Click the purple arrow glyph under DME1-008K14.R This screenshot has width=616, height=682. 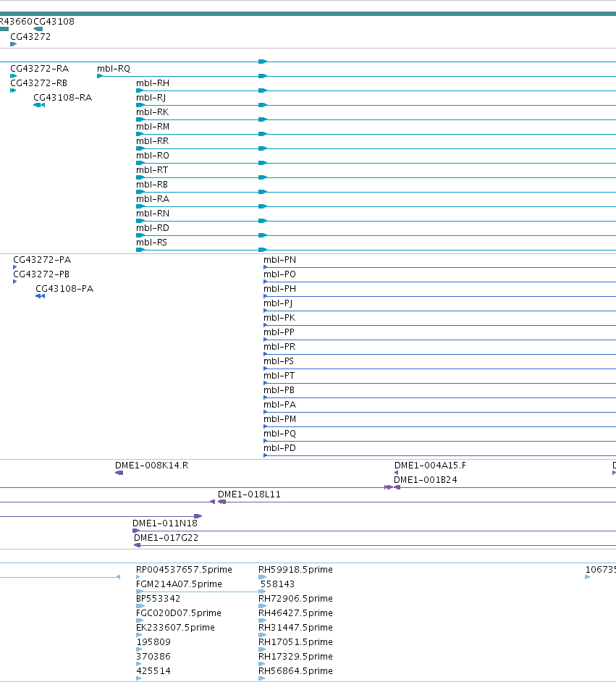[119, 473]
